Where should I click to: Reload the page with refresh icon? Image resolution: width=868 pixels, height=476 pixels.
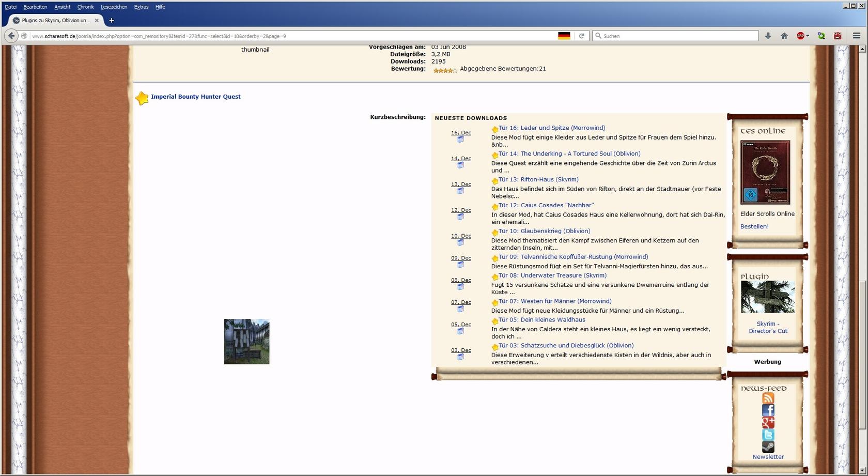click(x=581, y=36)
